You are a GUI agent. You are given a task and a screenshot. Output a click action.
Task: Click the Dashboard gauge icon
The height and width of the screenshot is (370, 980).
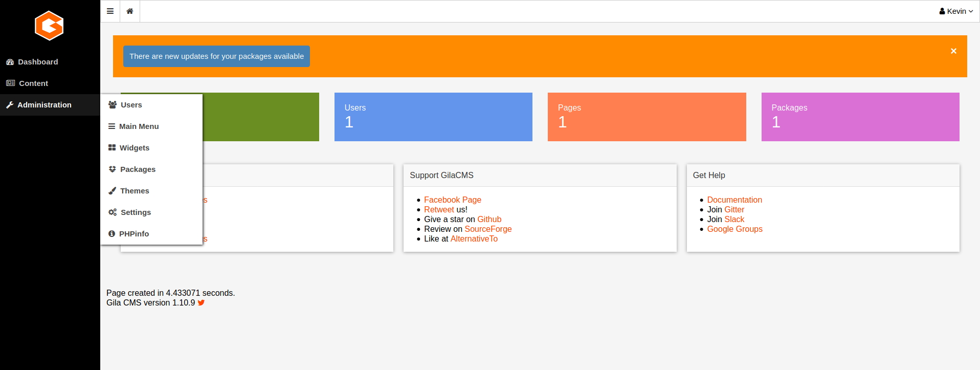10,62
